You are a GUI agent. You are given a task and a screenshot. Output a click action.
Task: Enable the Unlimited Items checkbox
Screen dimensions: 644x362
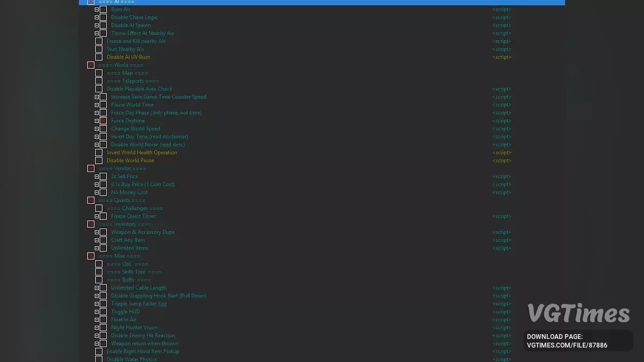(x=103, y=248)
